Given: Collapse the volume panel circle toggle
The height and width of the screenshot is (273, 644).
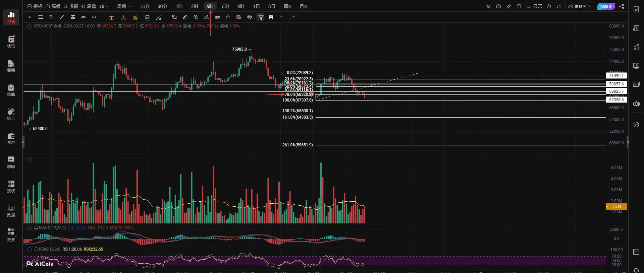Looking at the screenshot, I should [30, 159].
